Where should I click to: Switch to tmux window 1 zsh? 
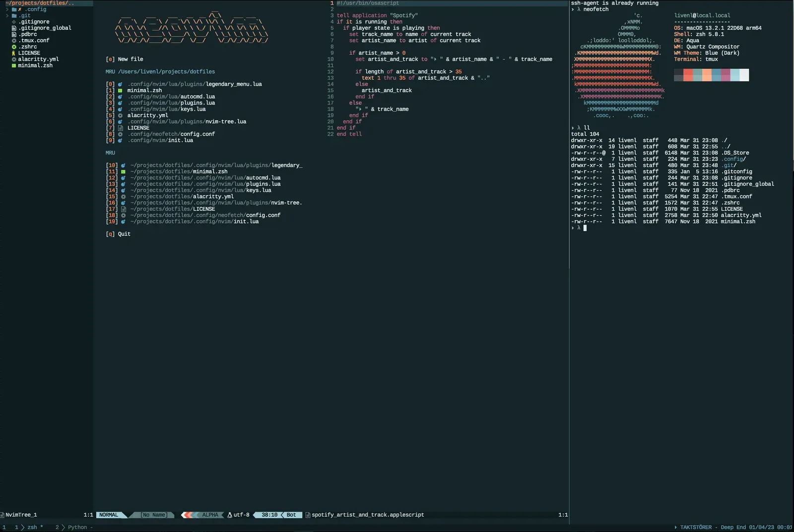(x=29, y=528)
